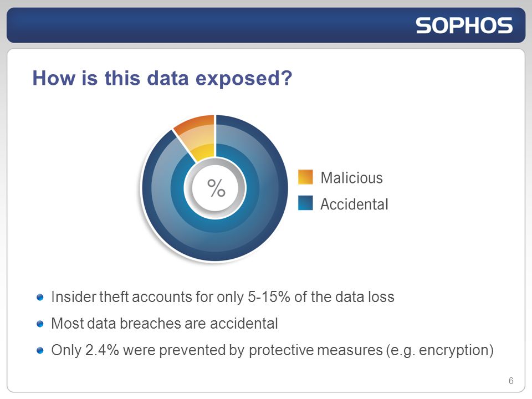
Task: Click the third bullet point icon
Action: point(40,350)
